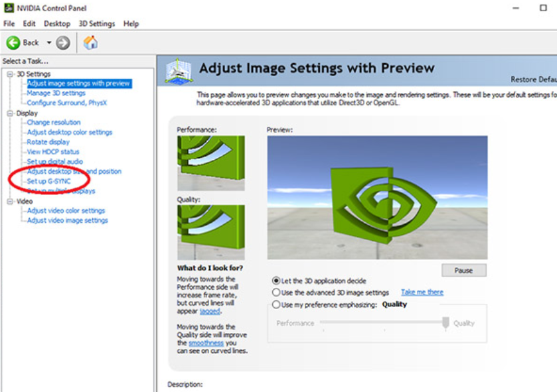
Task: Click the Quality sample thumbnail
Action: point(211,232)
